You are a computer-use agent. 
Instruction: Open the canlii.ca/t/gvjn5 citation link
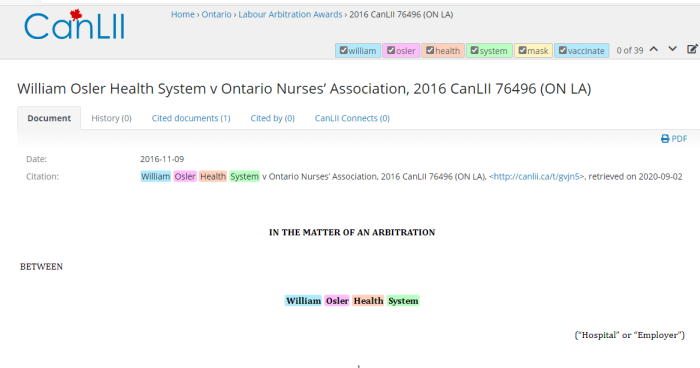(x=538, y=176)
